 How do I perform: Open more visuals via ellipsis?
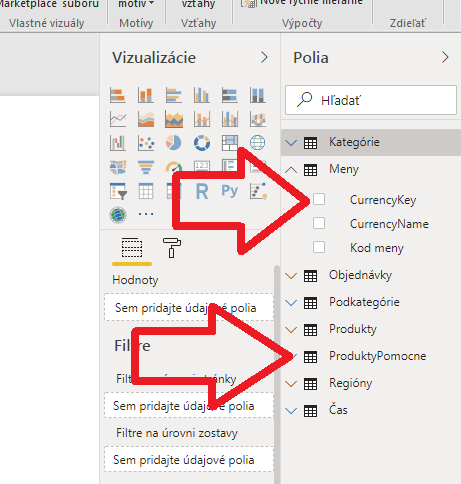tap(146, 214)
